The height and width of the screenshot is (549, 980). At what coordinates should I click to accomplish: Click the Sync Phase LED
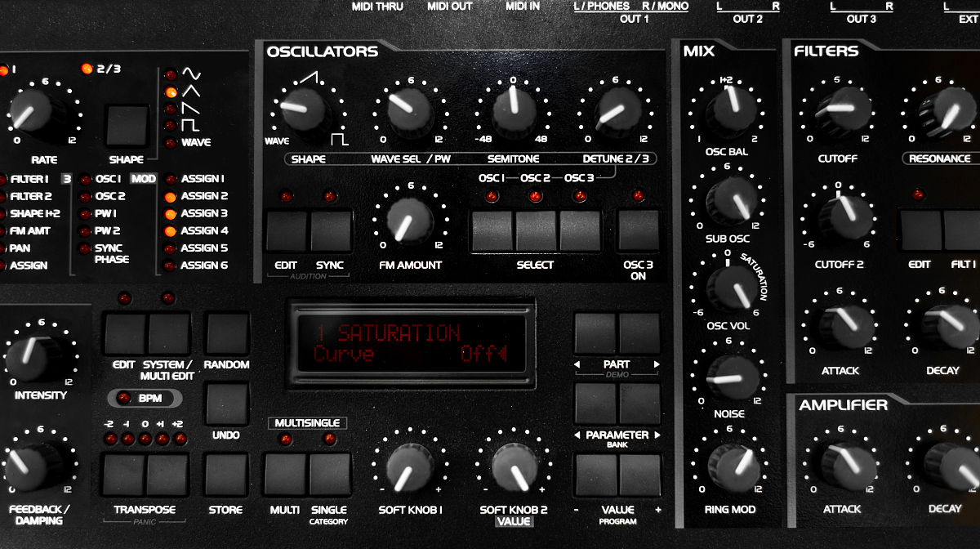coord(84,248)
